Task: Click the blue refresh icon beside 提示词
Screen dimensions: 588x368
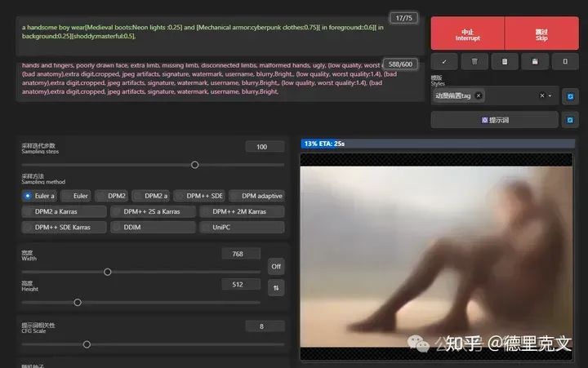Action: point(570,120)
